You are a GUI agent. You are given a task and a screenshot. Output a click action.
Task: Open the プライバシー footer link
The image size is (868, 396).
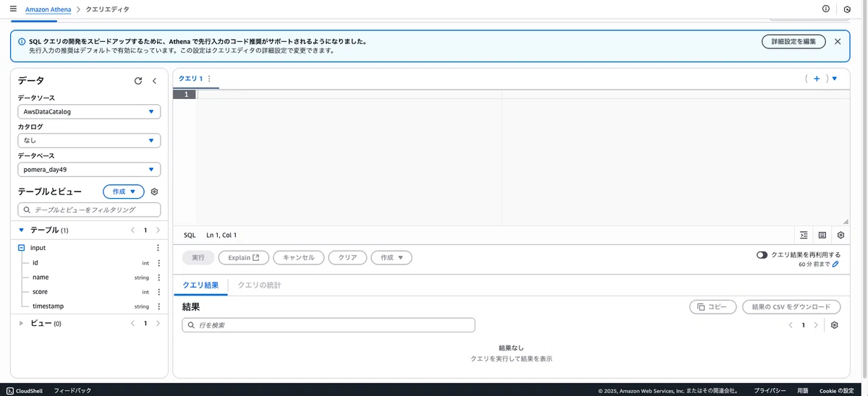[770, 391]
